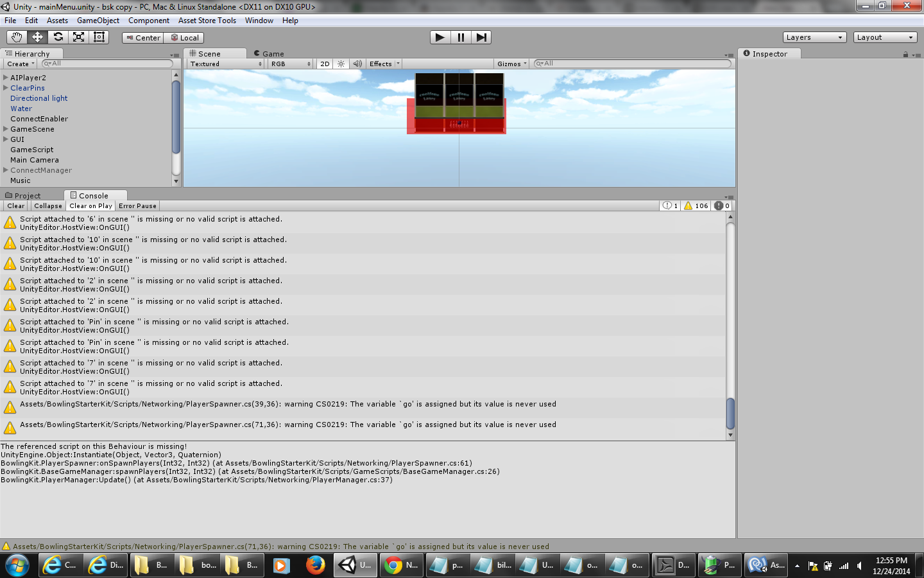Screen dimensions: 924x578
Task: Toggle warning messages filter showing 106
Action: 697,205
